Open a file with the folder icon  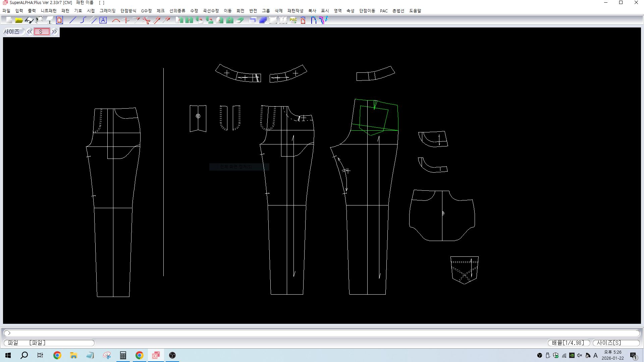(19, 20)
